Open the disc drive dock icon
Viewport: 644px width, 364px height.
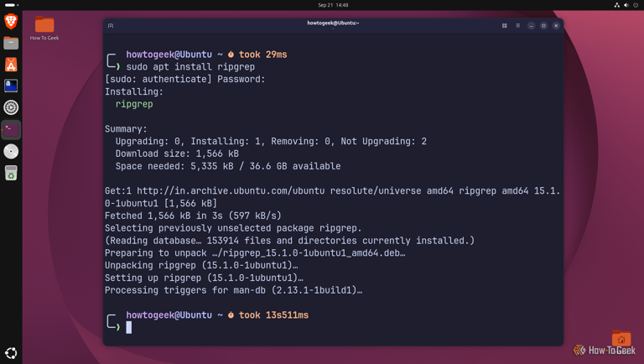click(x=11, y=151)
